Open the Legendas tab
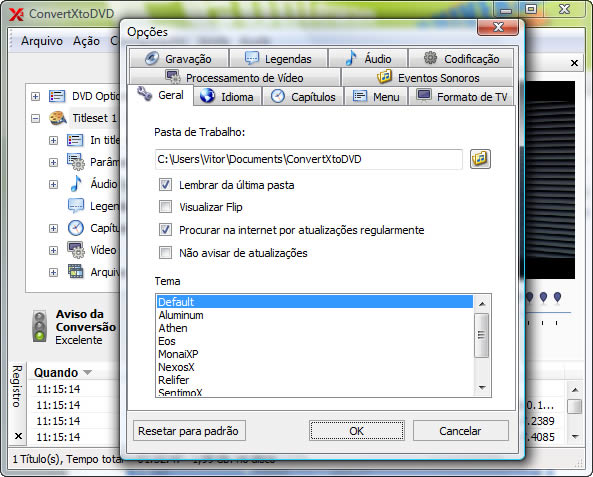The height and width of the screenshot is (477, 593). coord(278,58)
